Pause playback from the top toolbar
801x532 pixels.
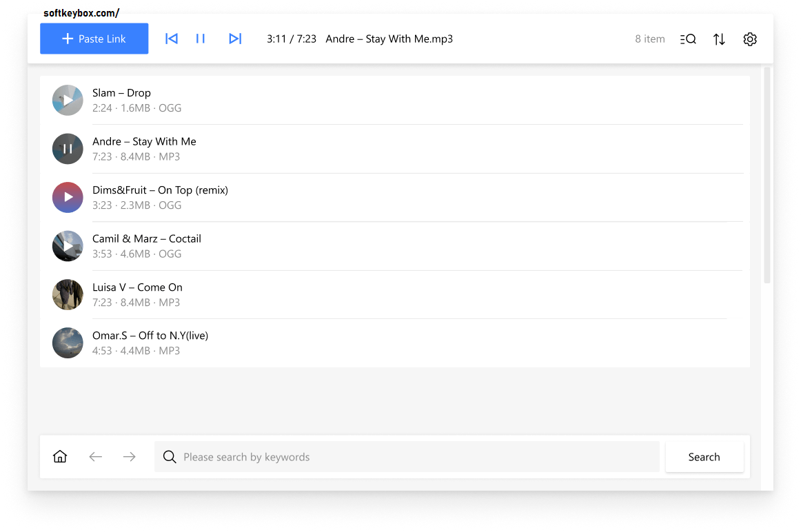[201, 39]
